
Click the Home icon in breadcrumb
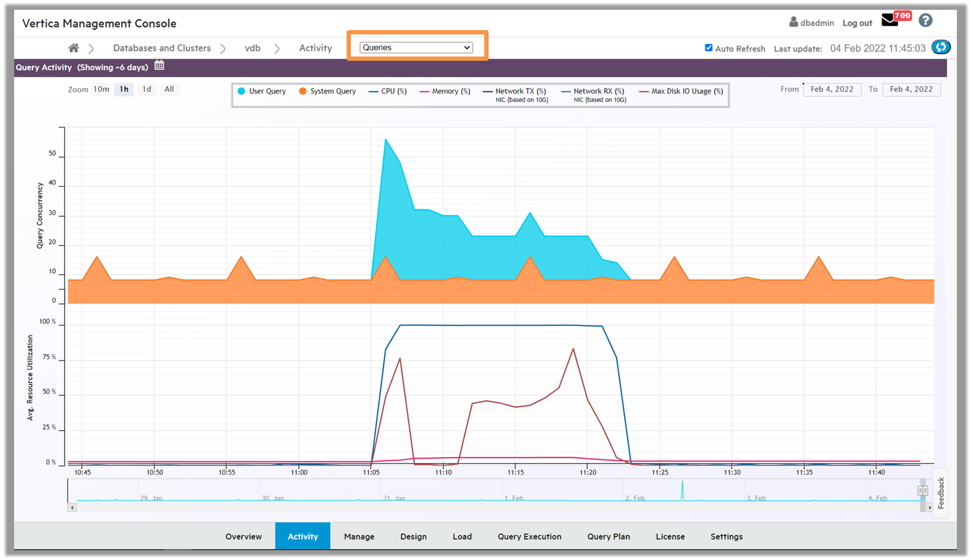pyautogui.click(x=74, y=48)
